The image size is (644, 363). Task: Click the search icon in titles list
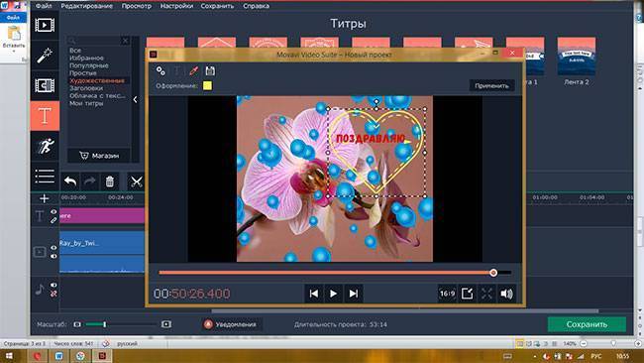pyautogui.click(x=72, y=41)
